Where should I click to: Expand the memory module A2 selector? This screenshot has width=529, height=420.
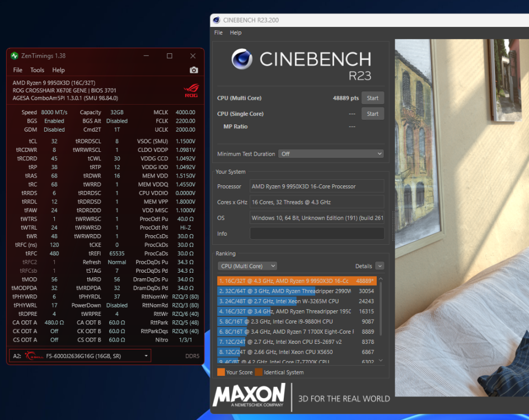click(80, 356)
